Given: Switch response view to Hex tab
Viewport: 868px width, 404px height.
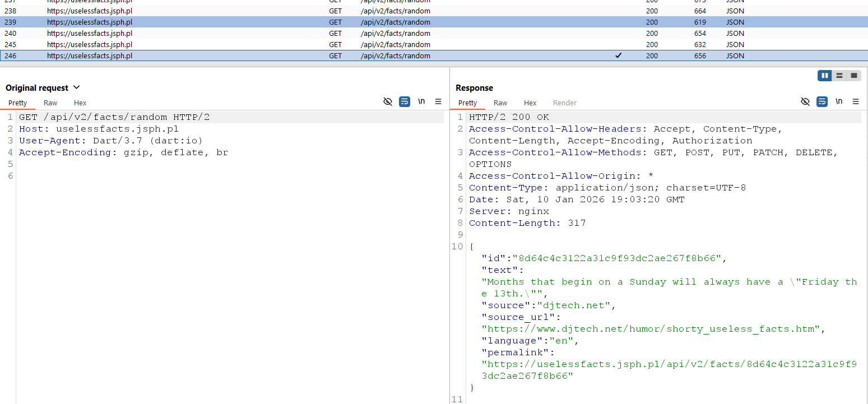Looking at the screenshot, I should point(530,103).
